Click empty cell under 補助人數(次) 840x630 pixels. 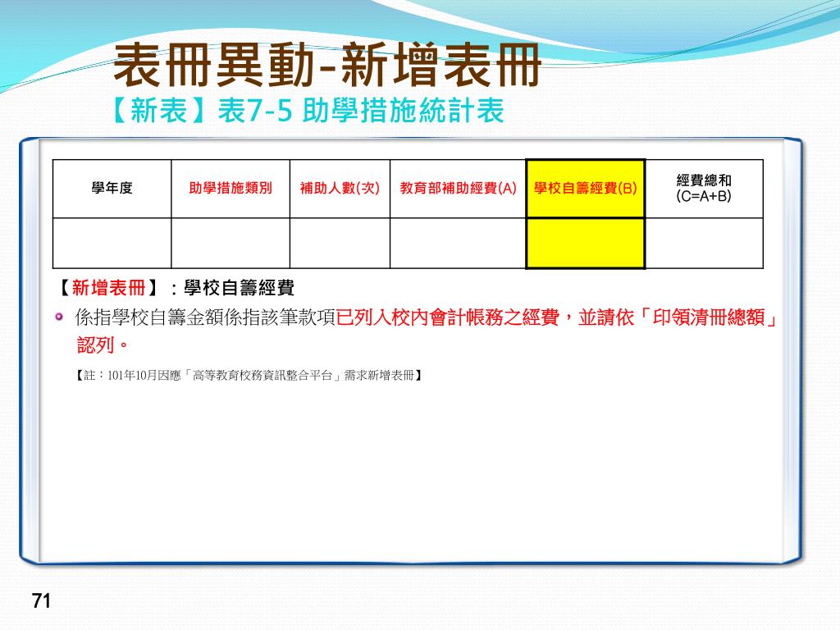[340, 243]
